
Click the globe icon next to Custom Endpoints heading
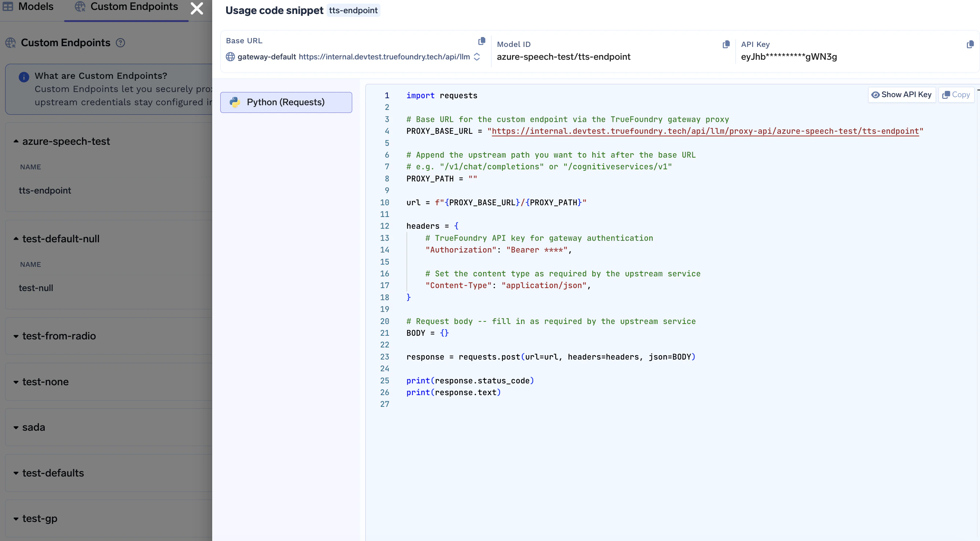click(11, 43)
